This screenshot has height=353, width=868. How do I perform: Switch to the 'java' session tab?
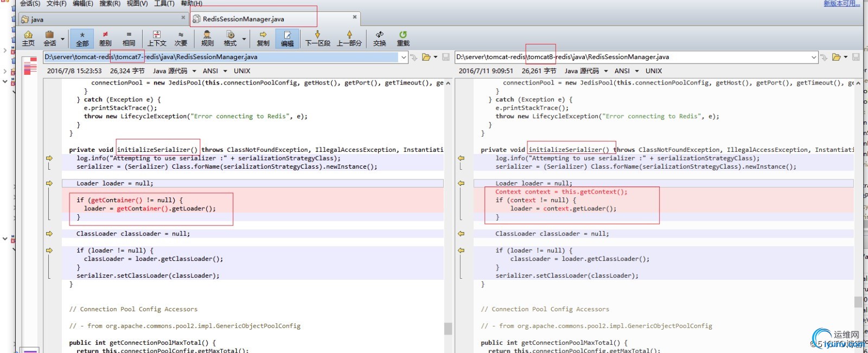(103, 19)
